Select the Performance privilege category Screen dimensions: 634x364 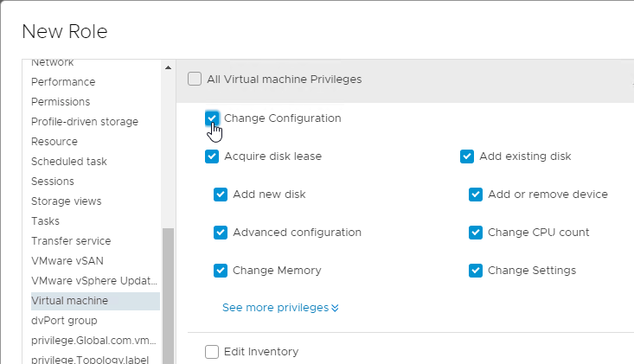click(63, 82)
